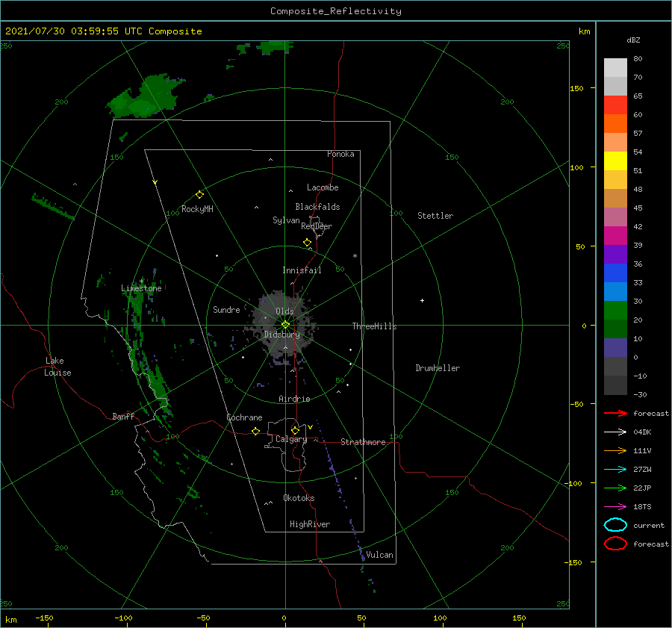
Task: Click the Drumheller city label
Action: pos(438,368)
